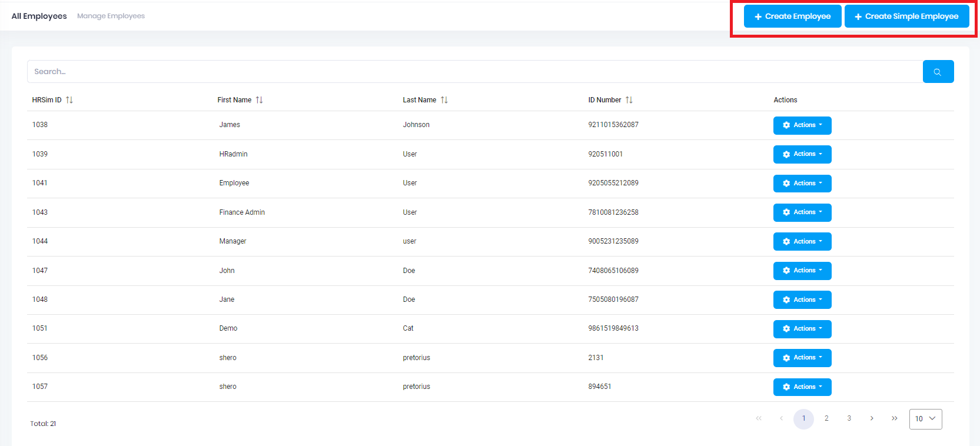Click the blue search magnifier button
Image resolution: width=980 pixels, height=446 pixels.
click(x=938, y=72)
